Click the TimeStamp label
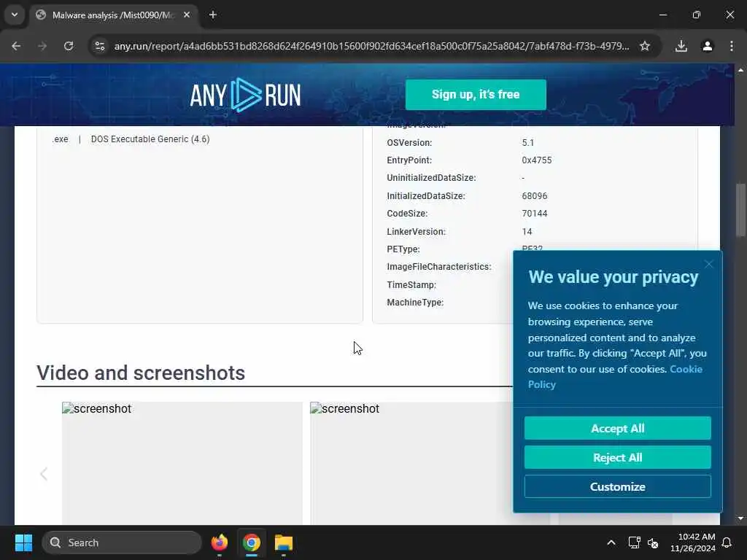This screenshot has width=747, height=560. [411, 285]
